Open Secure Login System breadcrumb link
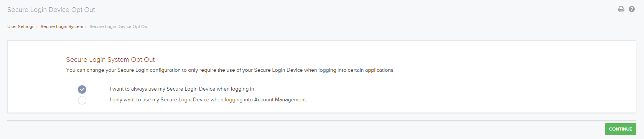Image resolution: width=644 pixels, height=139 pixels. pyautogui.click(x=62, y=26)
